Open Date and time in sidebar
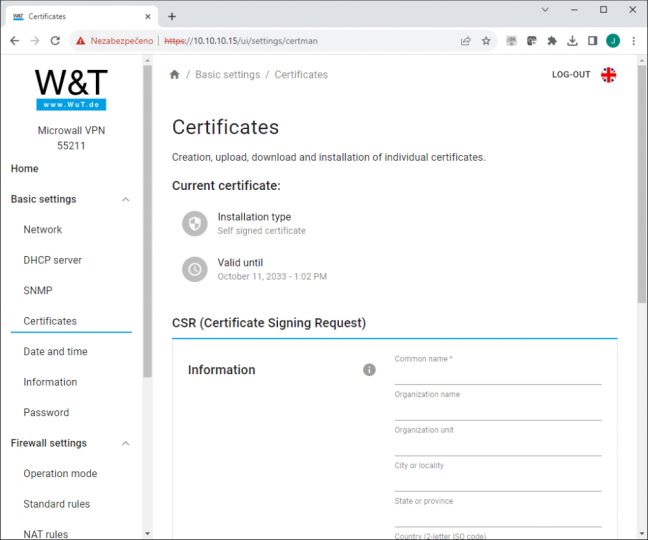The height and width of the screenshot is (540, 648). click(x=55, y=352)
